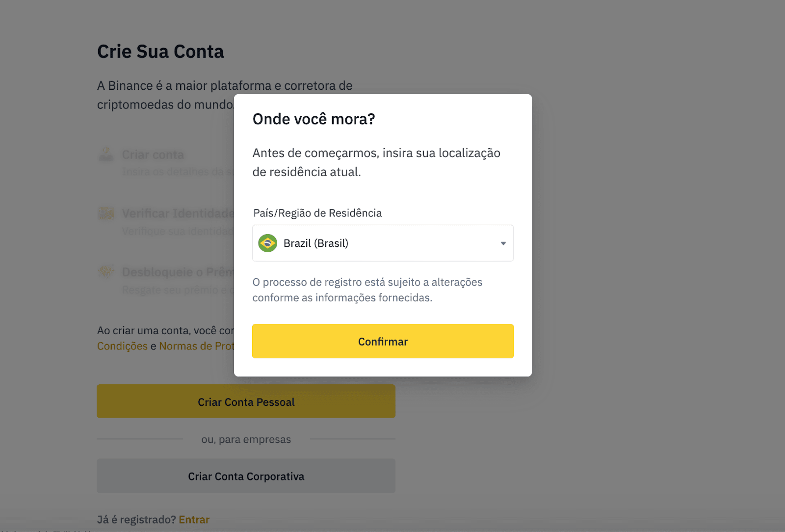785x532 pixels.
Task: Click the País/Região de Residência field label
Action: [x=317, y=213]
